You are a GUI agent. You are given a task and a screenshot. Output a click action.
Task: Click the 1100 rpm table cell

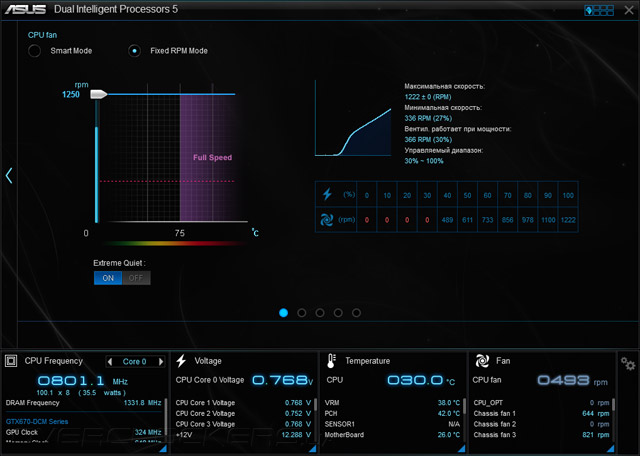pyautogui.click(x=548, y=220)
